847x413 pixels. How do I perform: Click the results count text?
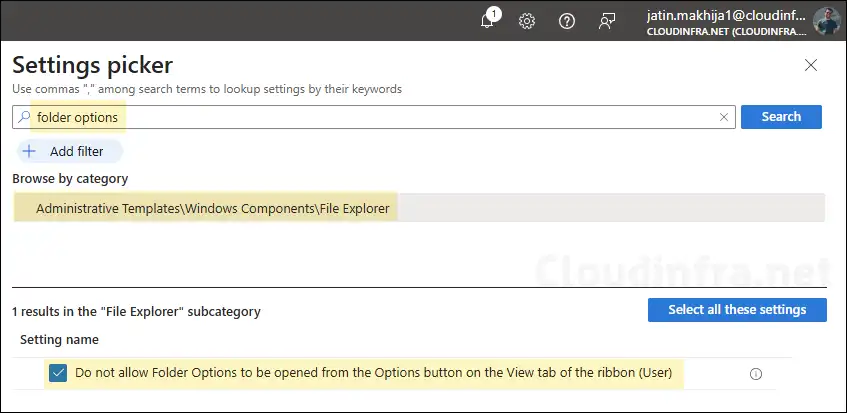coord(136,312)
